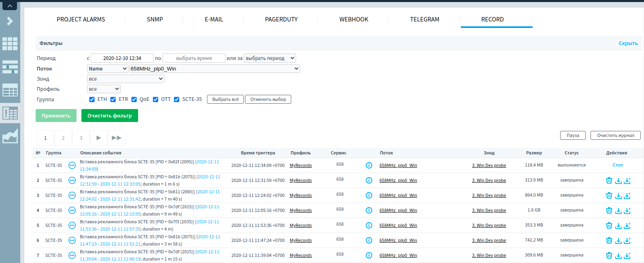Disable the SCTE-35 group checkbox

[x=177, y=100]
